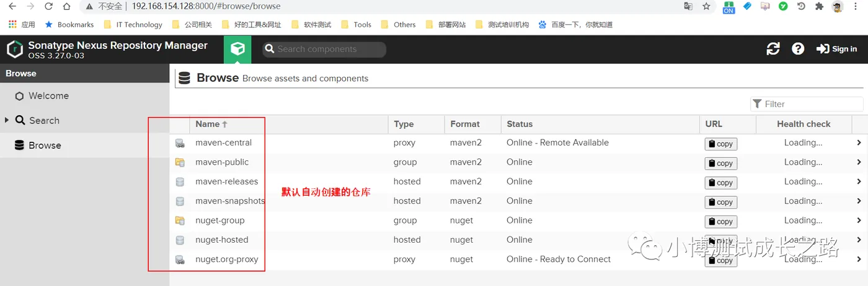Click the Filter input box
Image resolution: width=868 pixels, height=286 pixels.
click(x=807, y=104)
